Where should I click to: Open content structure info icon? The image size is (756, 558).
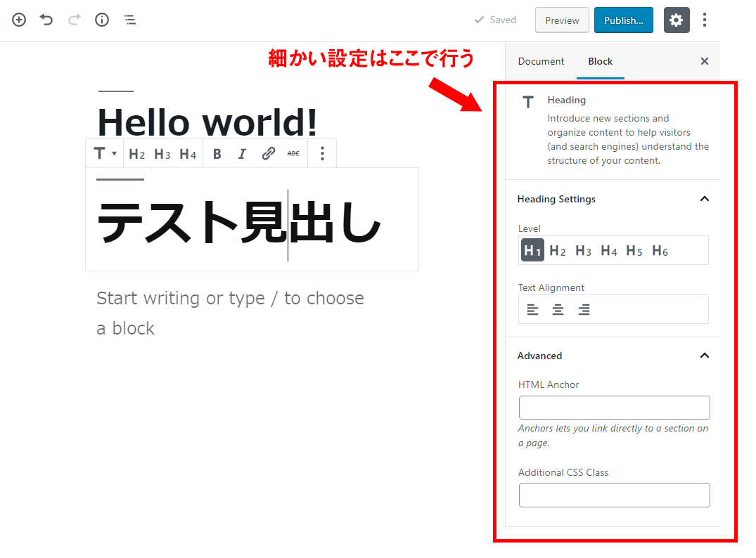(x=102, y=20)
